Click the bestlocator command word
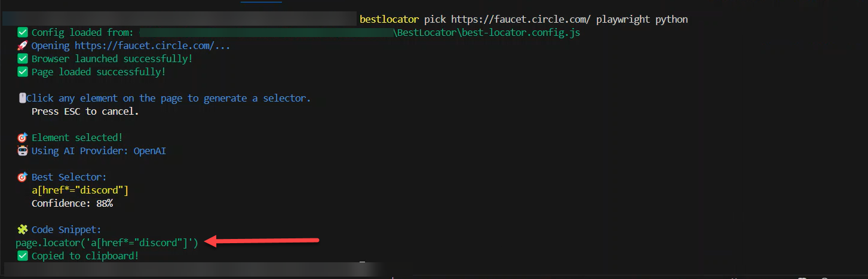Image resolution: width=868 pixels, height=279 pixels. click(x=389, y=19)
